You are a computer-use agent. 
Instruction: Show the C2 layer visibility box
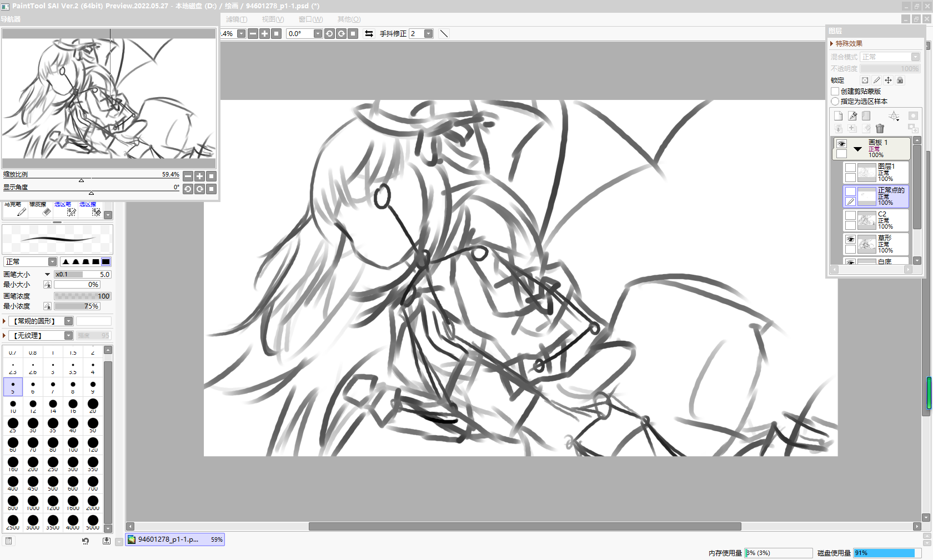click(850, 216)
